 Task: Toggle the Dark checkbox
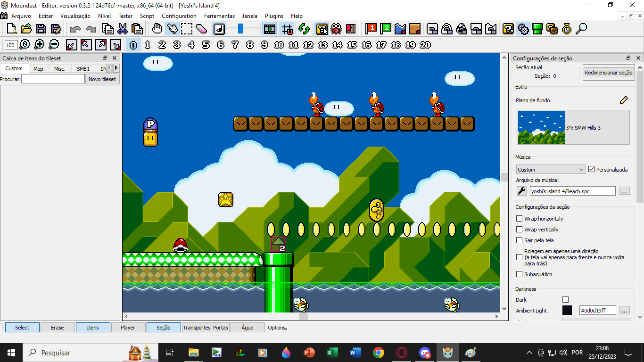tap(566, 300)
